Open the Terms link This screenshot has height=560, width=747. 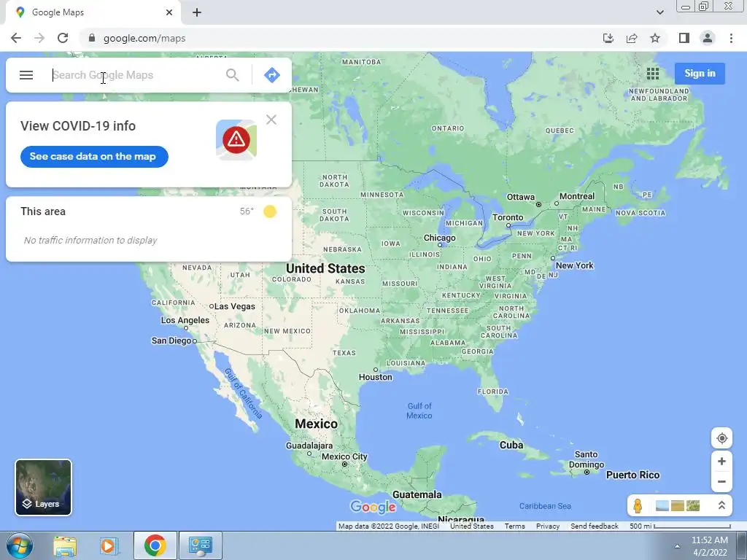pos(514,526)
